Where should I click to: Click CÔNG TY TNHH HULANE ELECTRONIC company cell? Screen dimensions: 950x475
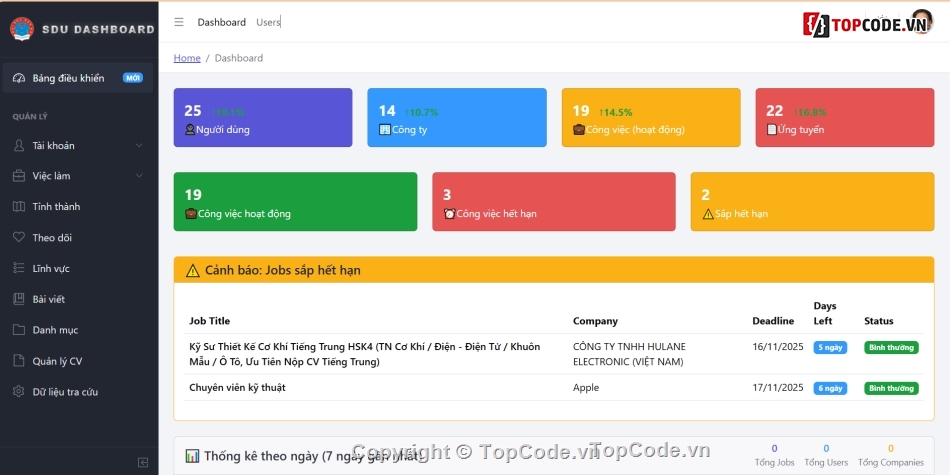(629, 354)
